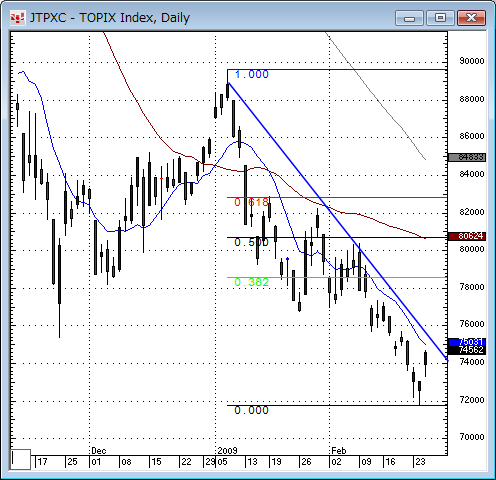Click the '22' date label on time axis
The image size is (496, 480).
coord(186,462)
